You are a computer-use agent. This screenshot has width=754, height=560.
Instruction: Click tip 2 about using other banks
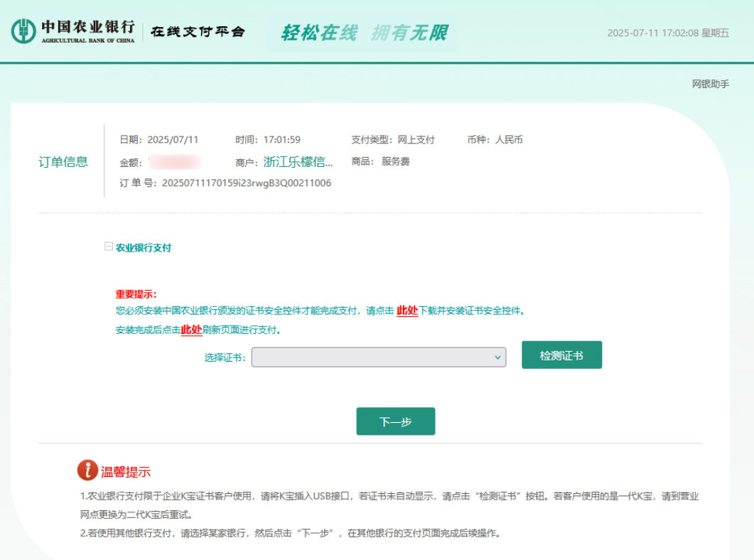[x=291, y=533]
